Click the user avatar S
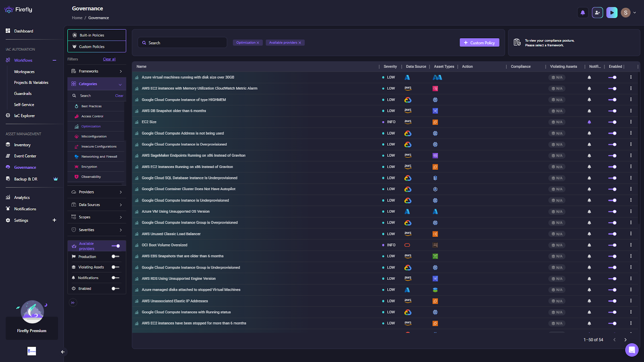This screenshot has width=644, height=362. 625,13
